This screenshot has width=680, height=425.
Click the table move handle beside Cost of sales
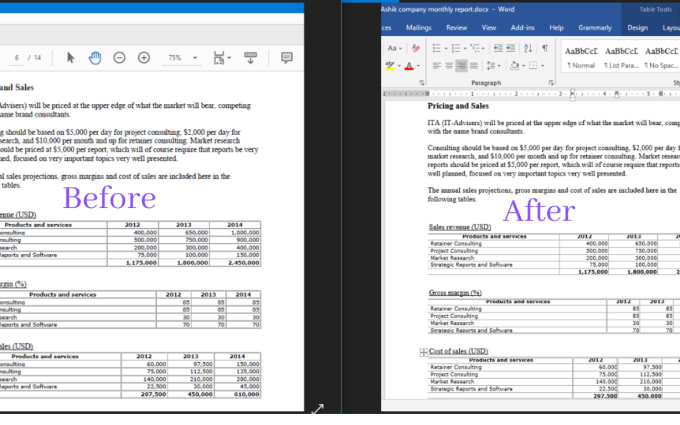tap(423, 353)
